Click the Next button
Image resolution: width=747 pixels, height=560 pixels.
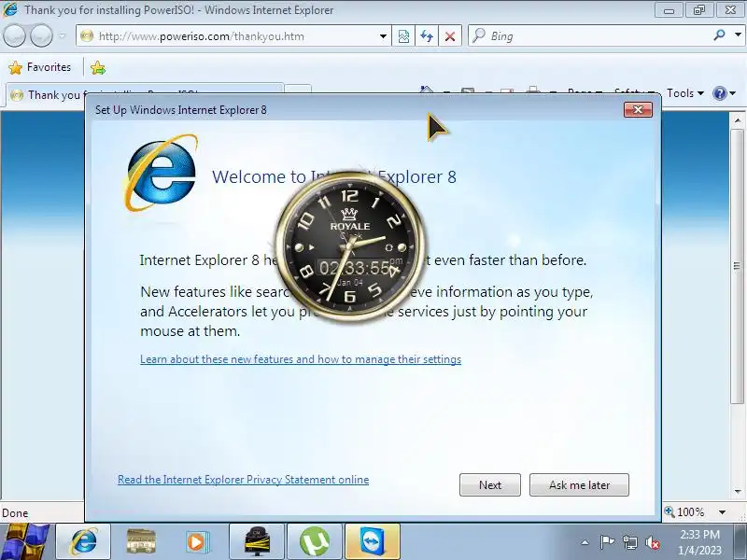click(x=489, y=484)
